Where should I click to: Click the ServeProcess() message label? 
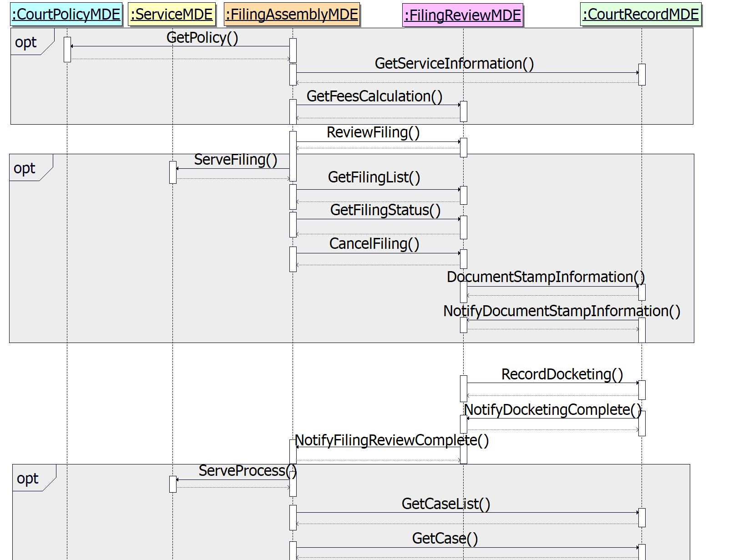[248, 471]
